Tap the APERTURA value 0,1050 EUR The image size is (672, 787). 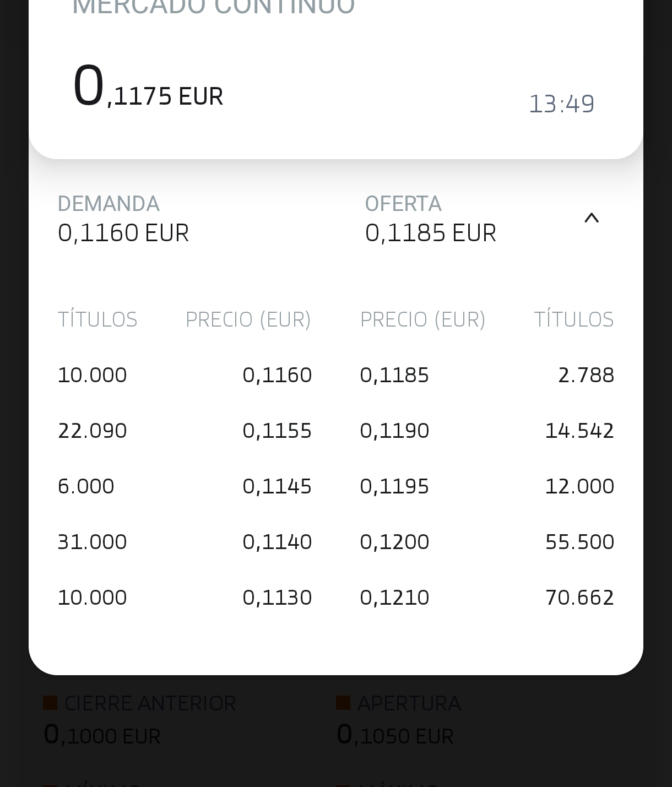click(395, 735)
